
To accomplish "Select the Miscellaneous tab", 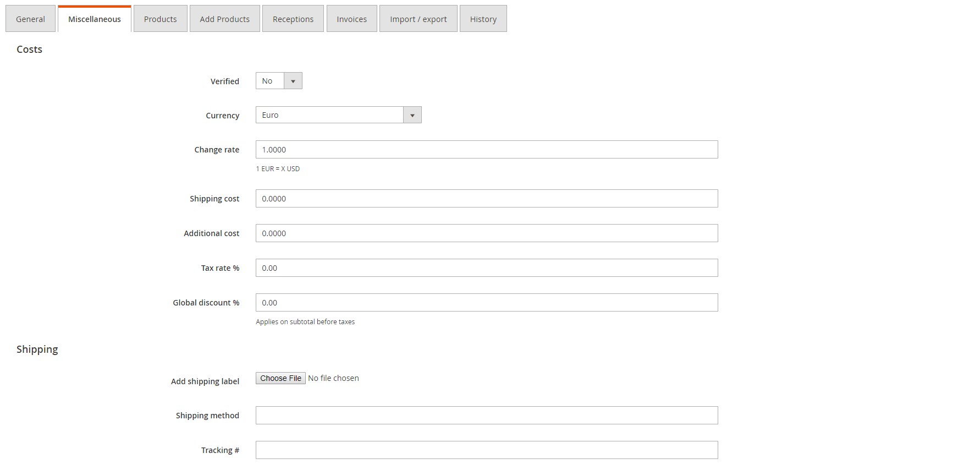I will point(95,19).
